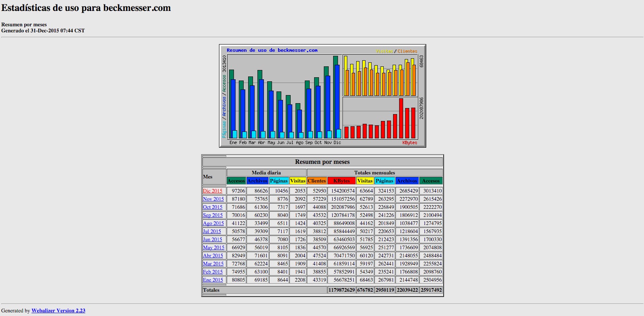644x316 pixels.
Task: Click the Totales mensuales header cell
Action: click(374, 173)
